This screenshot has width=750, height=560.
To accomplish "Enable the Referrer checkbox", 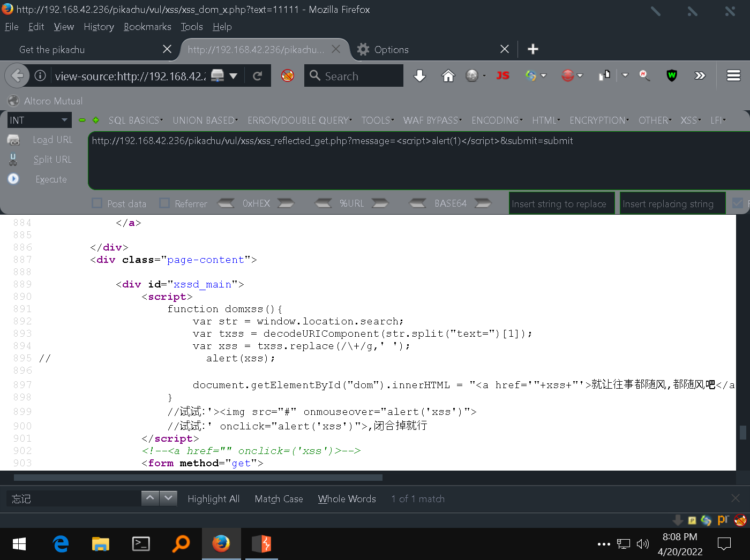I will [164, 203].
